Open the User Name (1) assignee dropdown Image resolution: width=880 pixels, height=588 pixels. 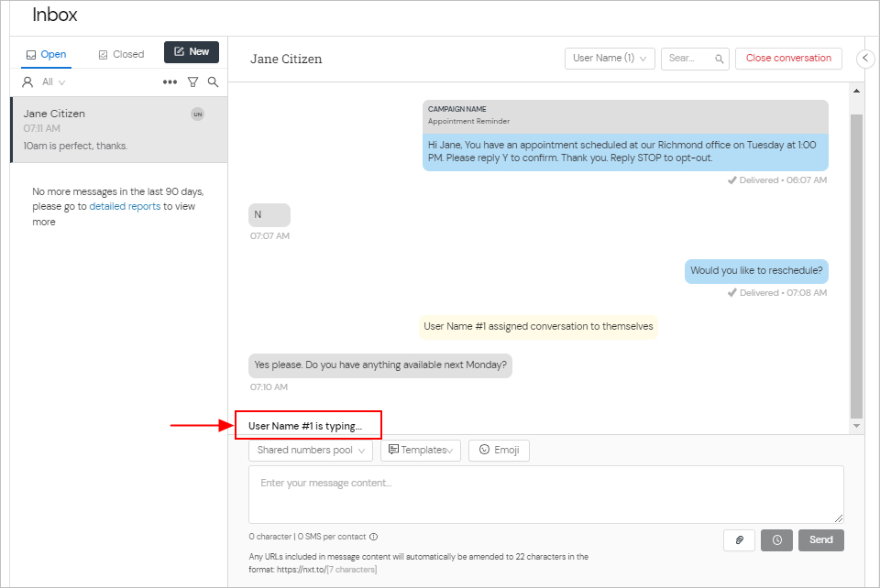[x=610, y=58]
